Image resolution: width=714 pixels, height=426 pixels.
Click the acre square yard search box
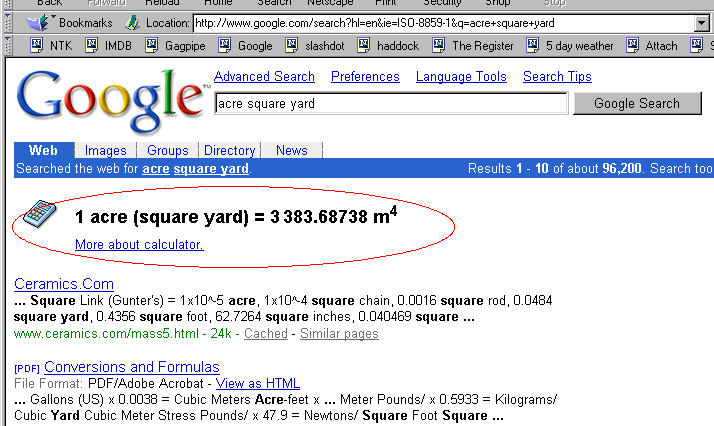(391, 103)
